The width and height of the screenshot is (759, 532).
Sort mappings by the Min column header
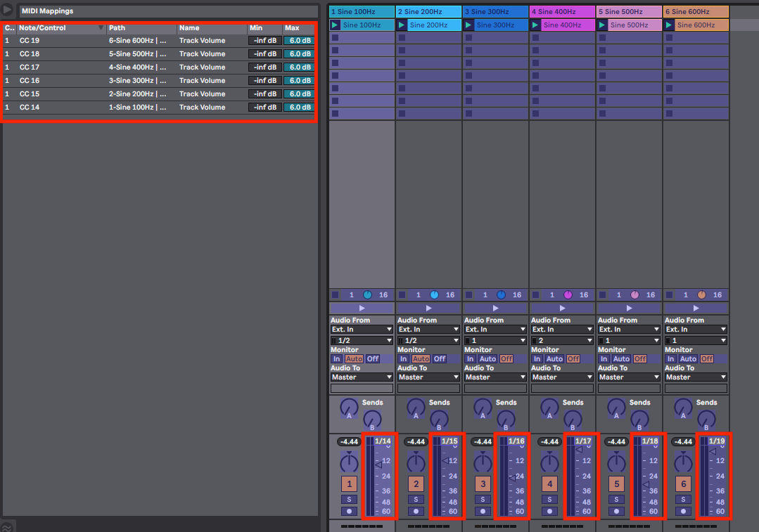(264, 28)
